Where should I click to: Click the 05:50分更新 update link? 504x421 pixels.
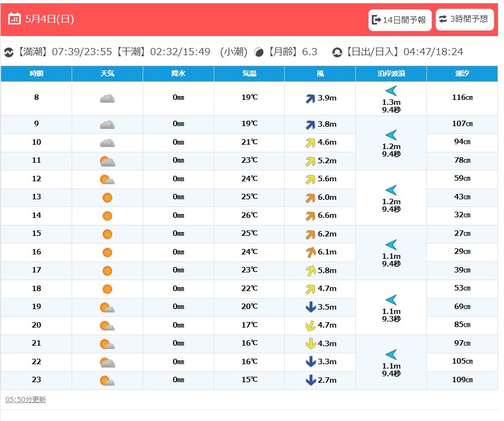click(x=26, y=400)
